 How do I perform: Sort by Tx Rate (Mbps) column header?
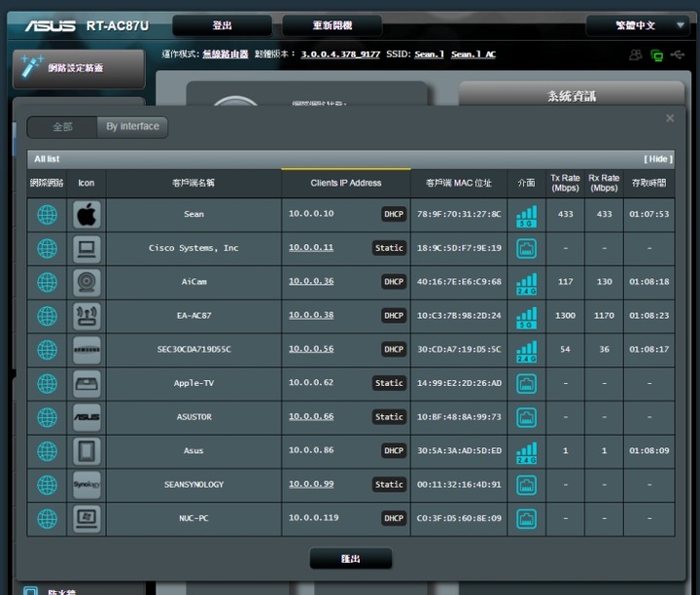point(565,183)
